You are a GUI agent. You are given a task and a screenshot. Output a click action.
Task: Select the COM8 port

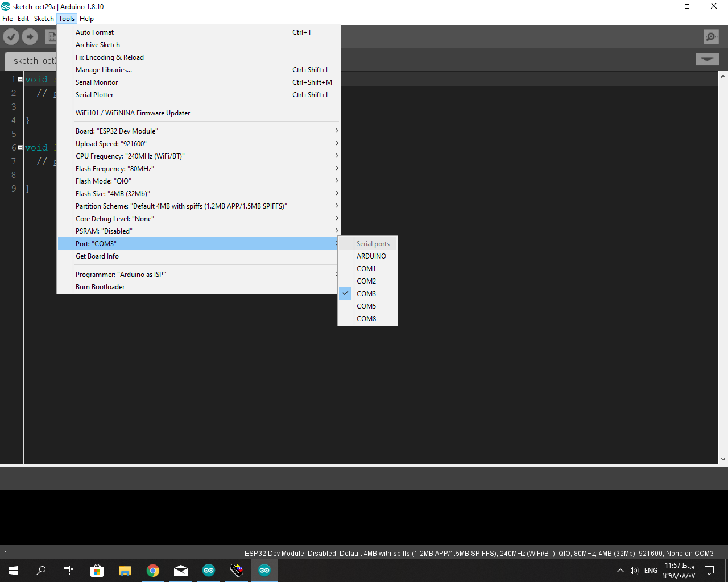click(x=367, y=319)
